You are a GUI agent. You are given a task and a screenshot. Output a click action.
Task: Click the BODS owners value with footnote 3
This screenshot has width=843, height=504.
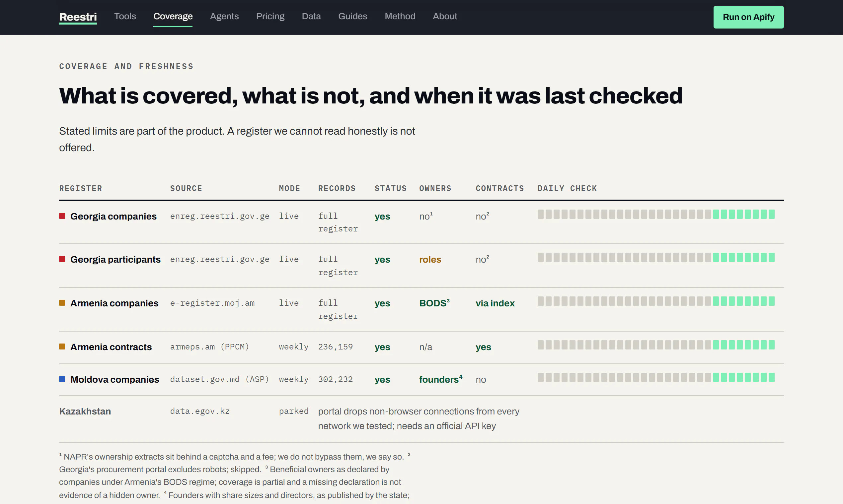click(x=434, y=303)
